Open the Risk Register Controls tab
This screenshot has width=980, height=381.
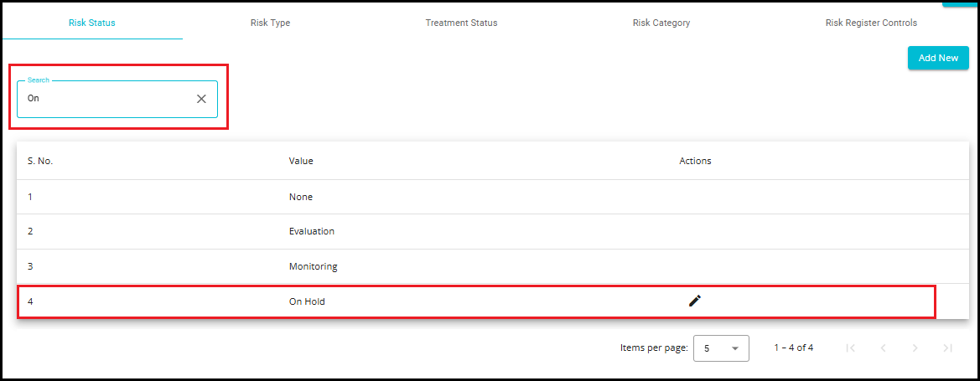tap(871, 23)
